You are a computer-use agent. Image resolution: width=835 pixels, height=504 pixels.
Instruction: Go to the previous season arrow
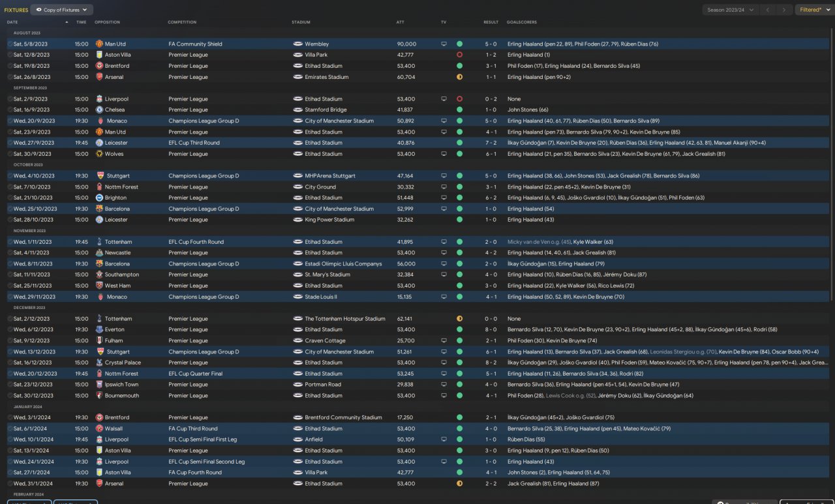coord(768,10)
